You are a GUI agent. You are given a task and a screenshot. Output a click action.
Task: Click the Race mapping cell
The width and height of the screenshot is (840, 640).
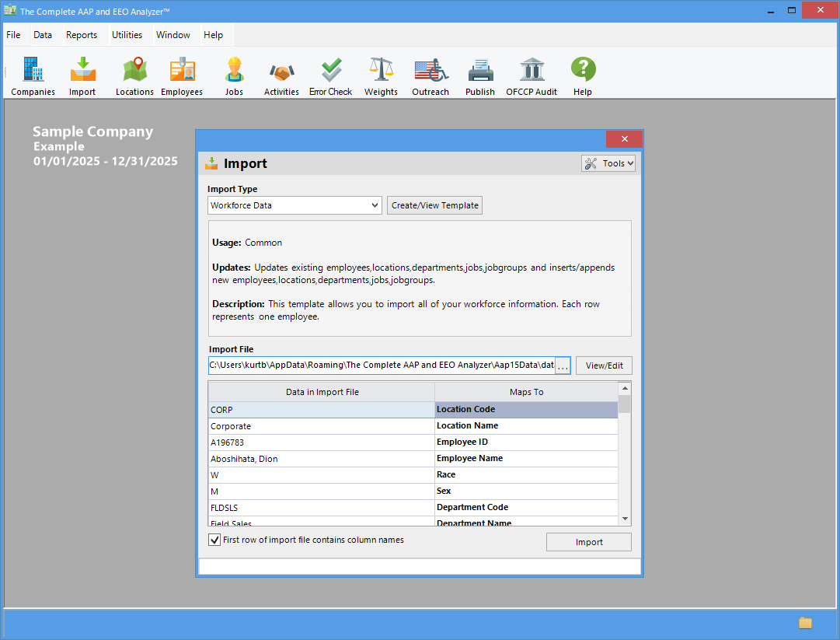coord(526,475)
